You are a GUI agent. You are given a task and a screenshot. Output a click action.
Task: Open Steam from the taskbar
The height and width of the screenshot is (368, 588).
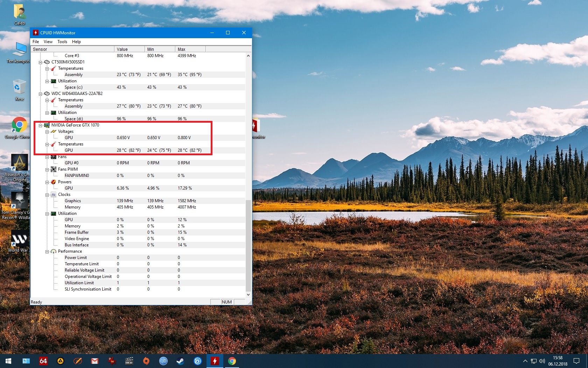180,361
